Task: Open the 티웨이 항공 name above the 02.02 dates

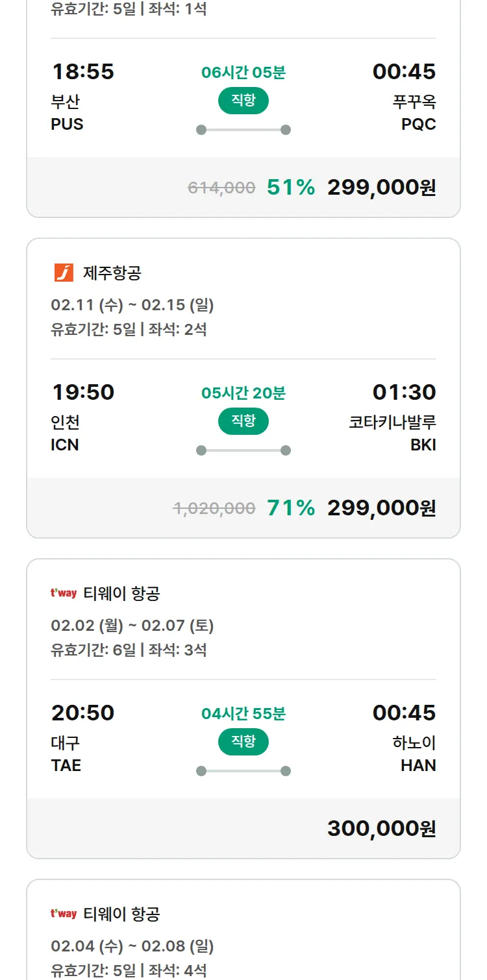Action: [121, 593]
